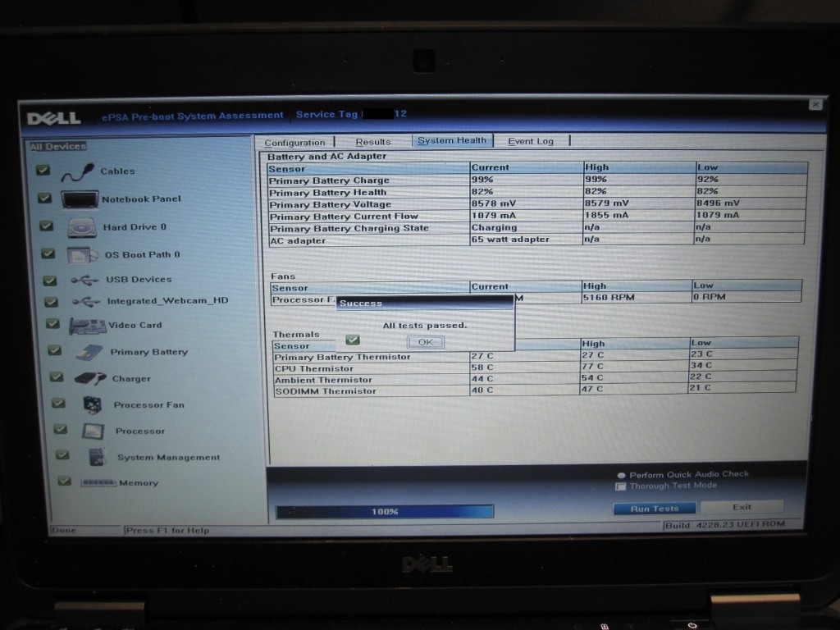Click the Press F1 for Help text
Screen dimensions: 840x630
pos(167,531)
